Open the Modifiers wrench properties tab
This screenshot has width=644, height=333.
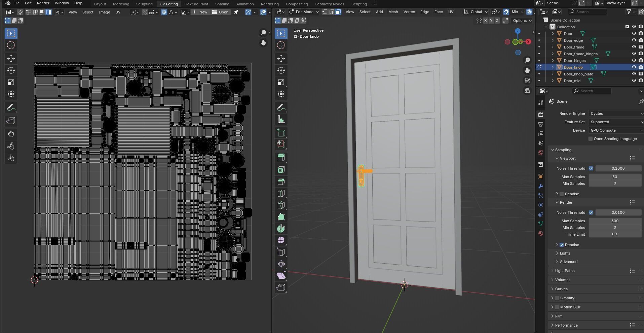(x=541, y=186)
